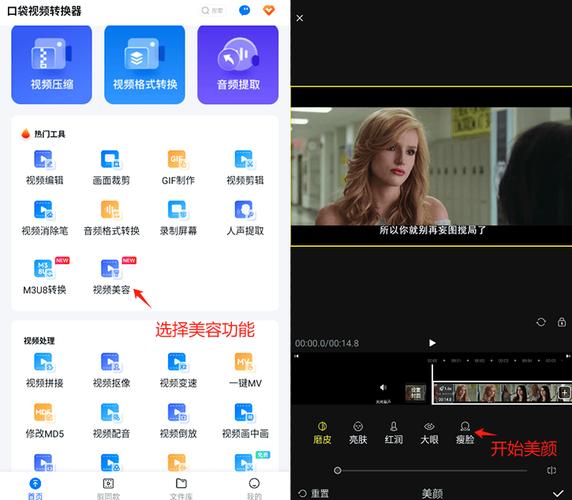Click the search box in header
This screenshot has height=500, width=572.
[x=212, y=11]
